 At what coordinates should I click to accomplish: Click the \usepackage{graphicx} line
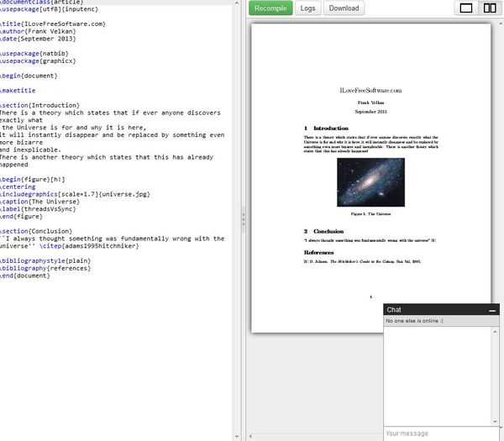click(x=38, y=61)
